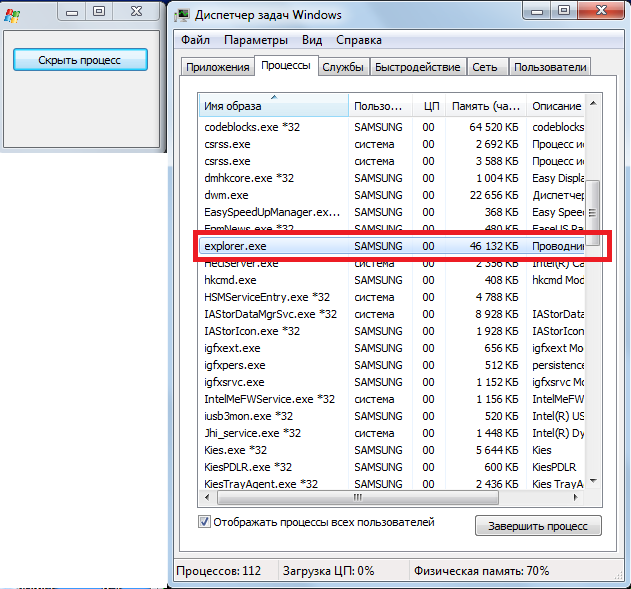This screenshot has height=589, width=631.
Task: Toggle Отображать процессы всех пользователей checkbox
Action: click(205, 522)
